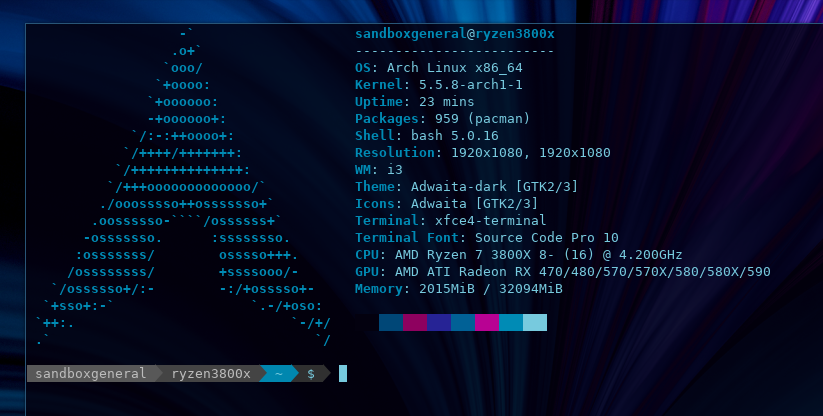Click the 'Theme: Adwaita-dark' line

pos(466,187)
